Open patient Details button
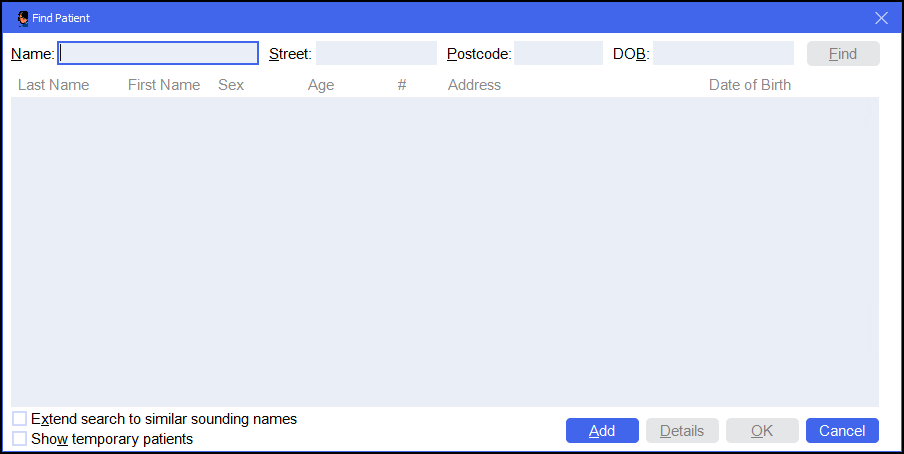The width and height of the screenshot is (904, 454). coord(682,431)
